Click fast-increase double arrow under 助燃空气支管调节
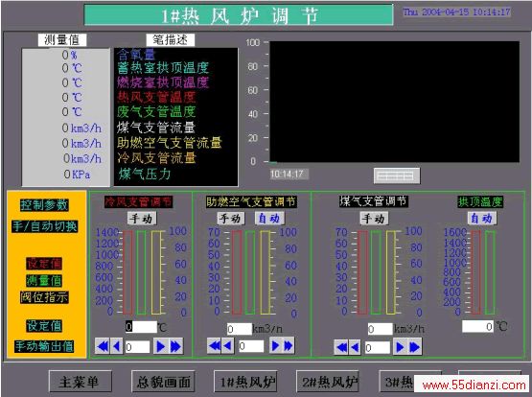 289,345
